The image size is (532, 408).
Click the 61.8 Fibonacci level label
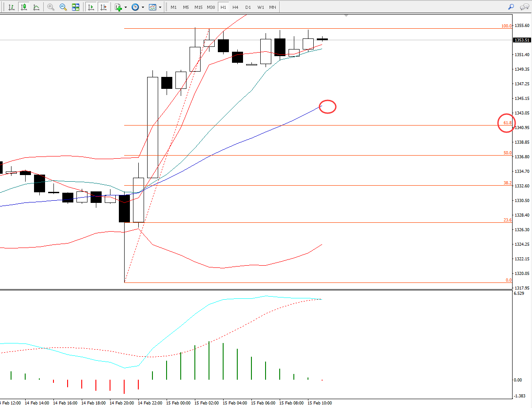pos(507,122)
